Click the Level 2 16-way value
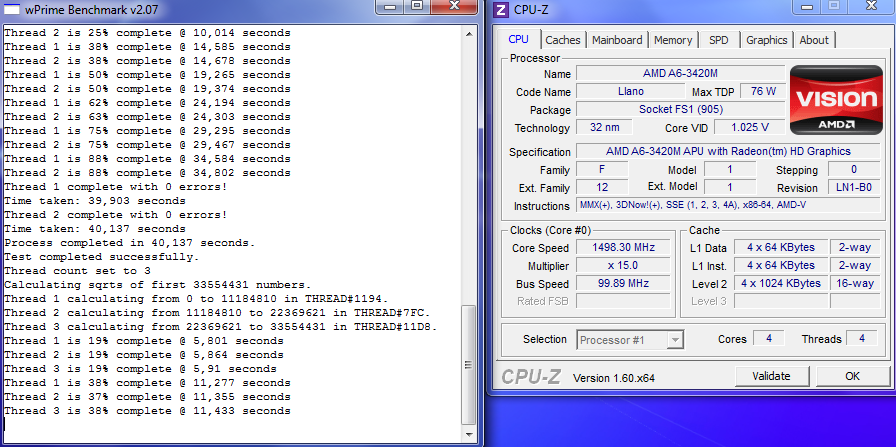 tap(855, 283)
